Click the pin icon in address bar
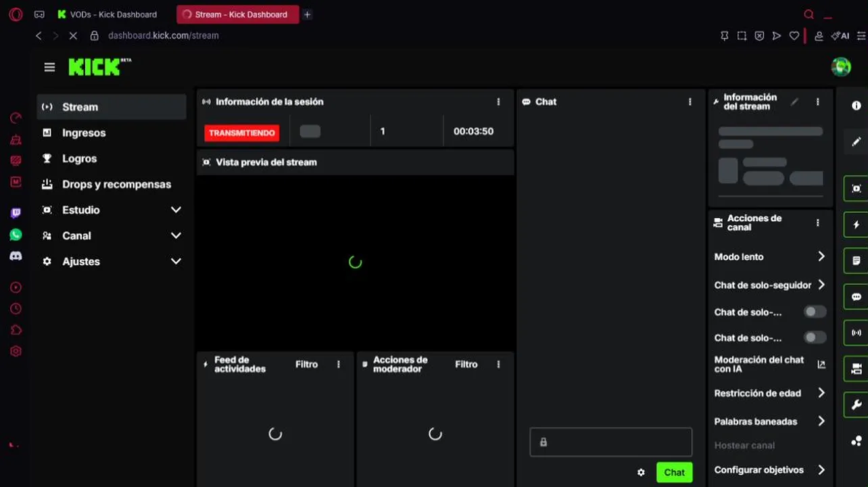The width and height of the screenshot is (868, 487). 724,36
